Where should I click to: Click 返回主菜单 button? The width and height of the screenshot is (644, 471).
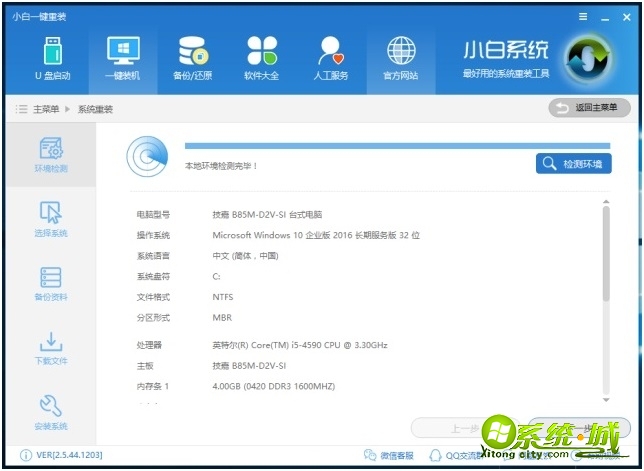click(x=589, y=108)
